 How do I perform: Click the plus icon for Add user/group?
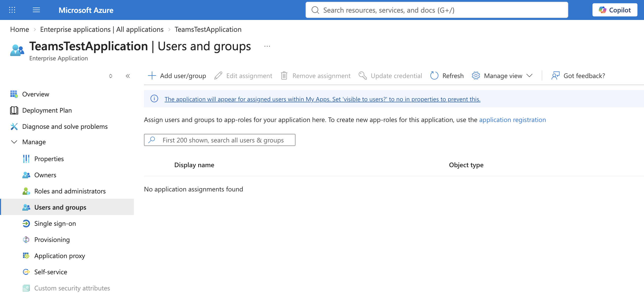point(152,76)
